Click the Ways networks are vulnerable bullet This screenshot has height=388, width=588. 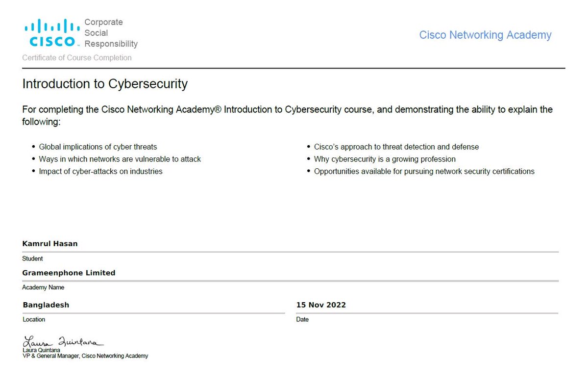click(120, 159)
